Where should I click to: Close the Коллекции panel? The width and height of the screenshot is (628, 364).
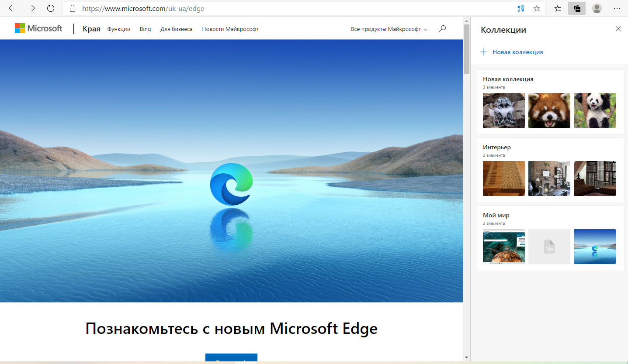click(x=618, y=29)
